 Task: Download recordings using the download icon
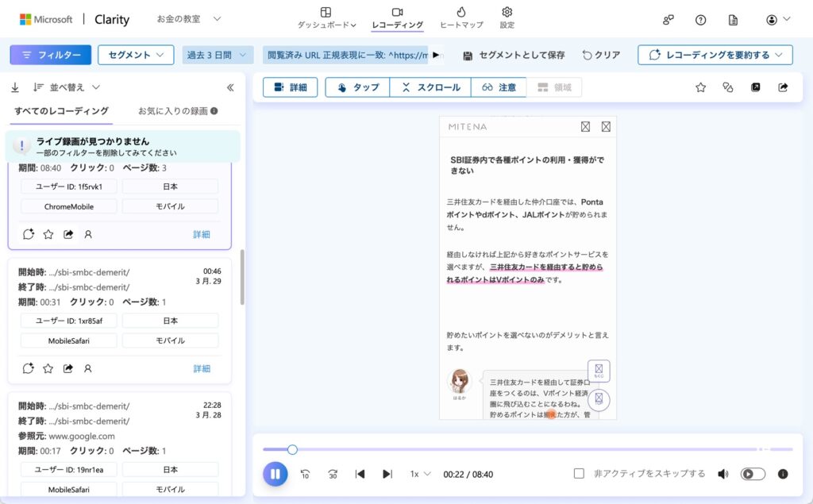[15, 87]
